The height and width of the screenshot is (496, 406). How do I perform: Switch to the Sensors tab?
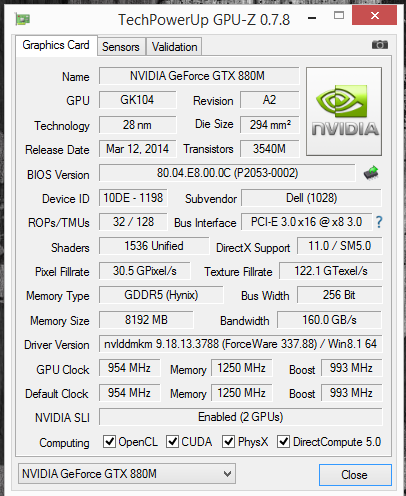[121, 47]
